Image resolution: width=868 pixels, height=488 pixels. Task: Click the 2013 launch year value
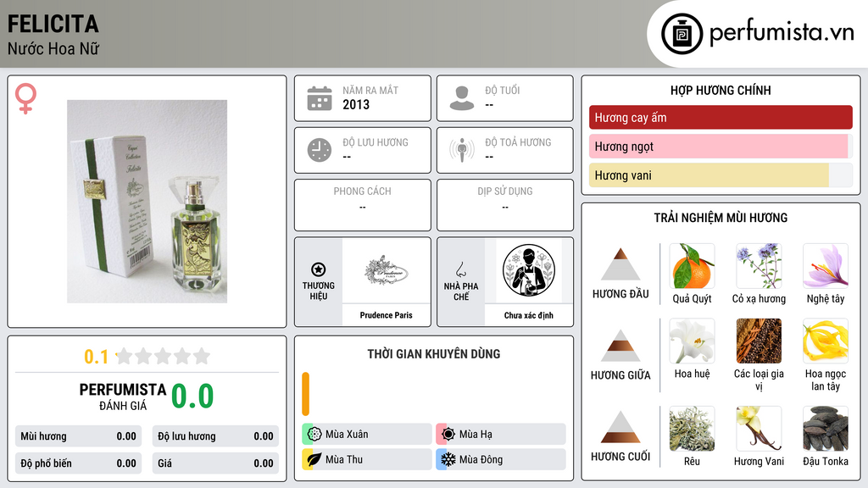tap(356, 104)
